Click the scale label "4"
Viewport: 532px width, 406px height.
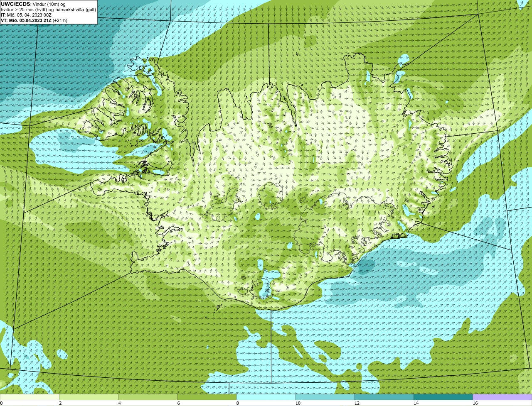click(x=119, y=403)
